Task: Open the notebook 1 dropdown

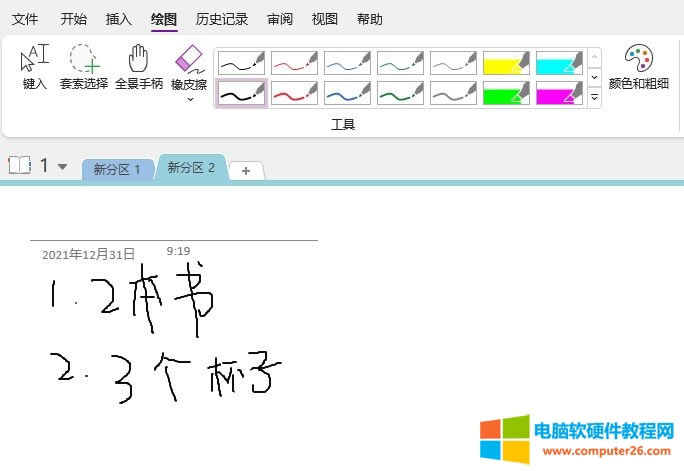Action: tap(62, 167)
